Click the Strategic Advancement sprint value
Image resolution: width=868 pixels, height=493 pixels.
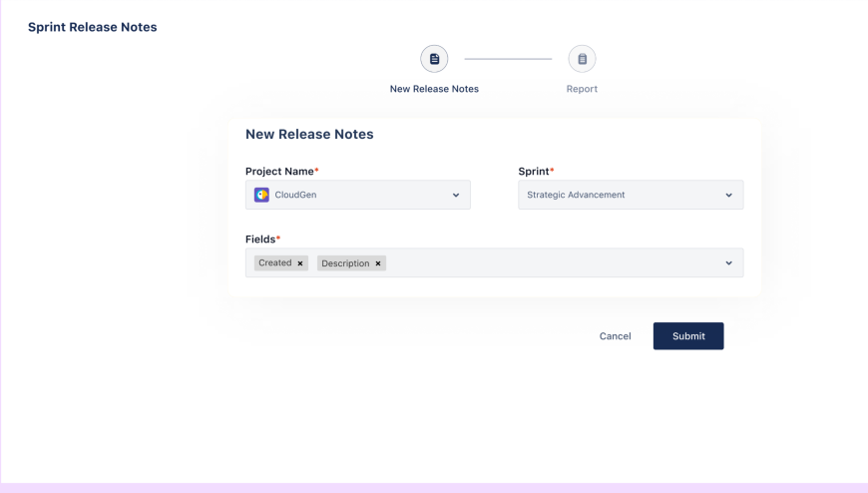point(576,195)
